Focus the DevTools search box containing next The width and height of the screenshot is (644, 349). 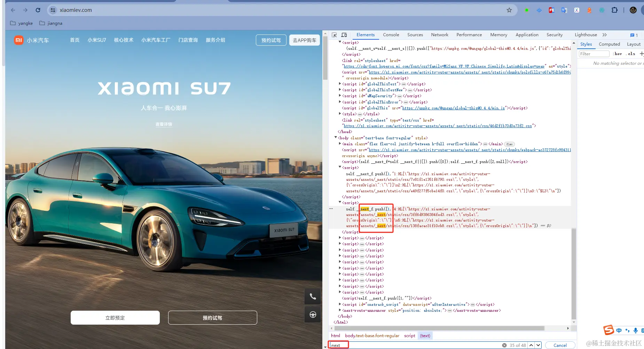point(415,345)
